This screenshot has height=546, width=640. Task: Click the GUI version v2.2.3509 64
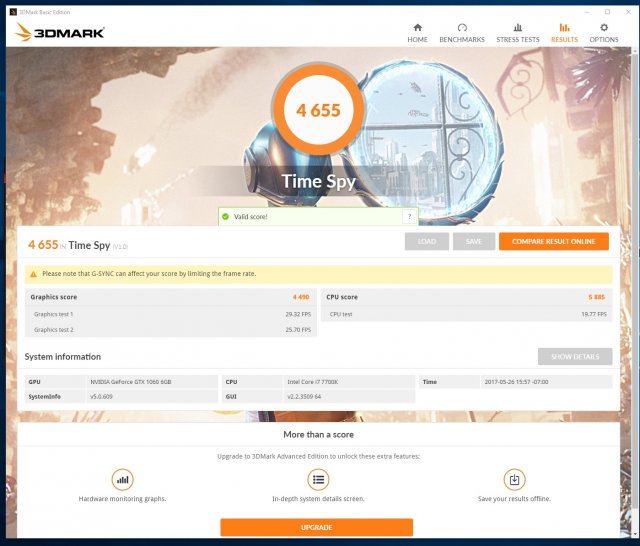[x=304, y=397]
